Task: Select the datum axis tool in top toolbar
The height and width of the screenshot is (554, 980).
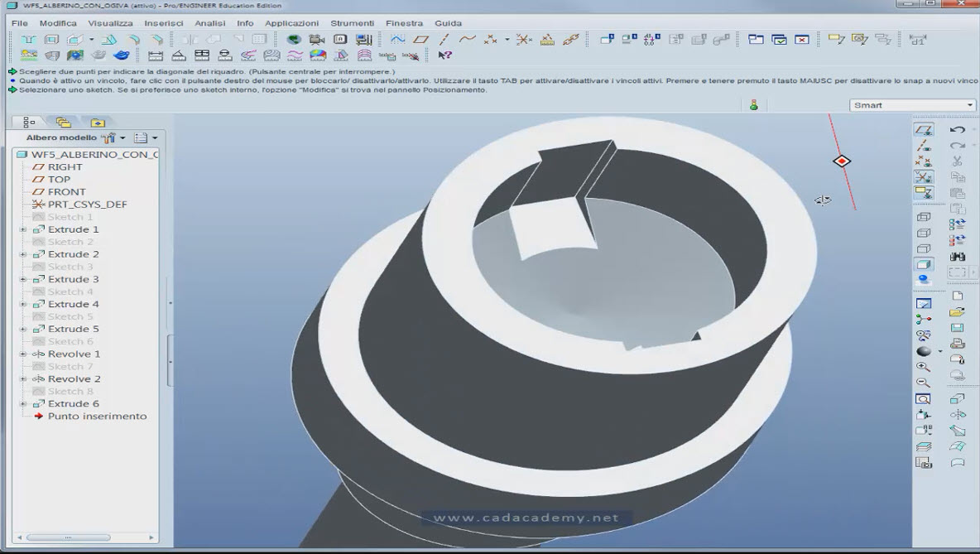Action: point(444,40)
